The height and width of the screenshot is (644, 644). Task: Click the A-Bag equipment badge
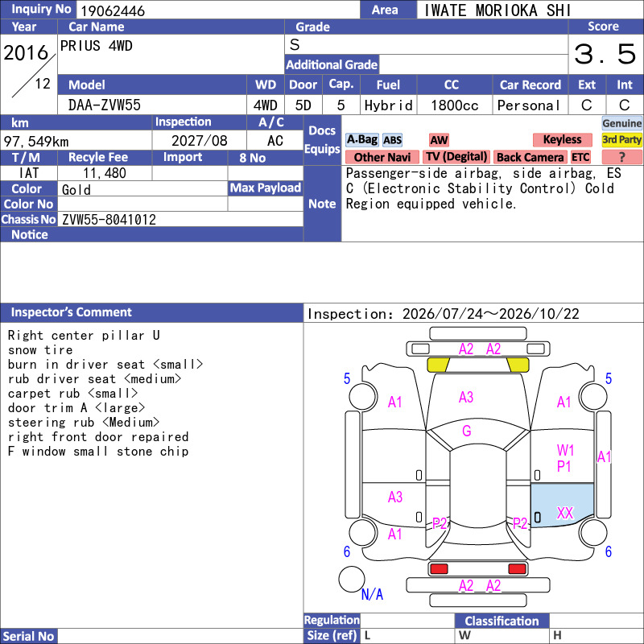[361, 140]
